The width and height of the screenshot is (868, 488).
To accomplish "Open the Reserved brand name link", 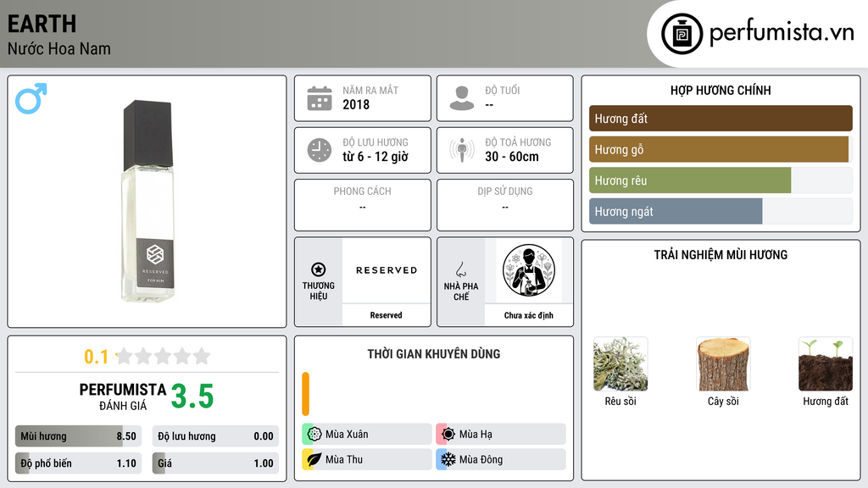I will (x=386, y=315).
